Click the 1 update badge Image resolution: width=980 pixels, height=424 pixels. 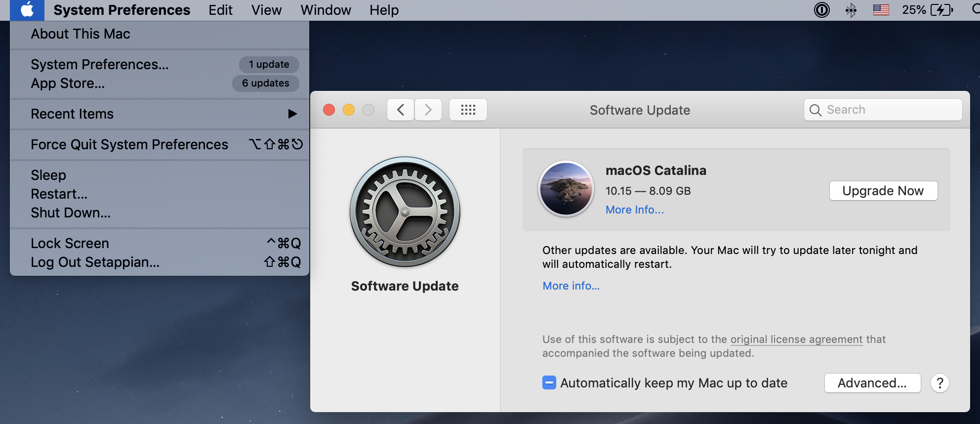269,65
